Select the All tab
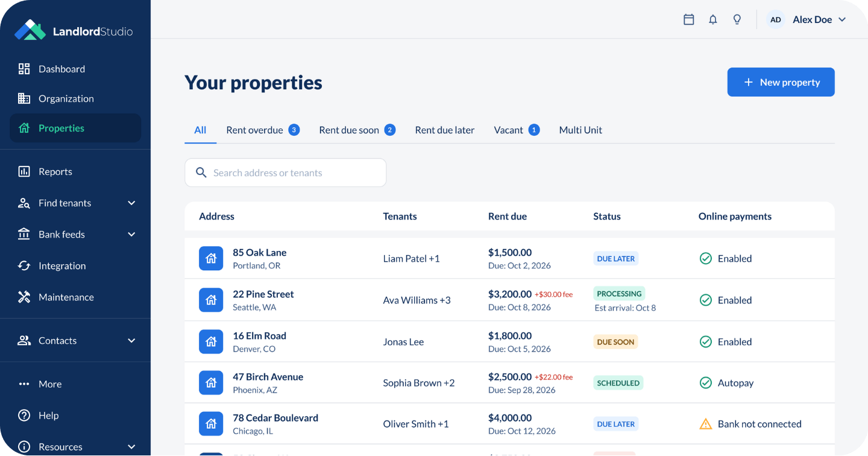Image resolution: width=868 pixels, height=456 pixels. coord(200,130)
